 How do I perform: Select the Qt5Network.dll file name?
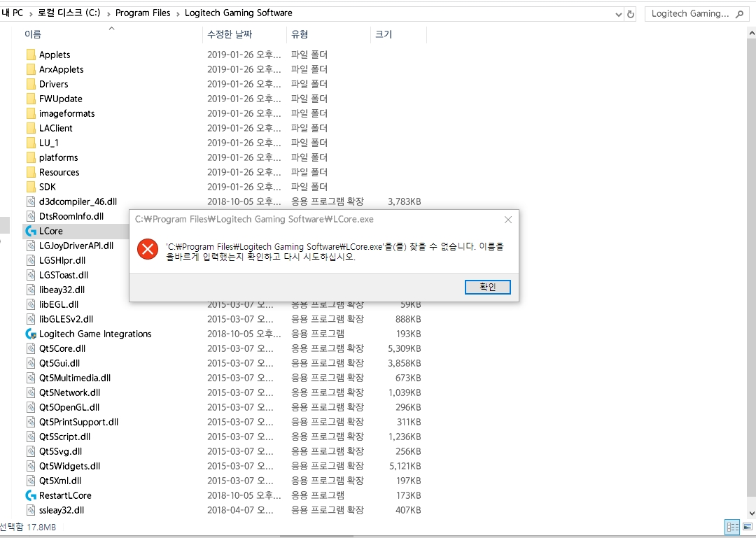pos(69,393)
